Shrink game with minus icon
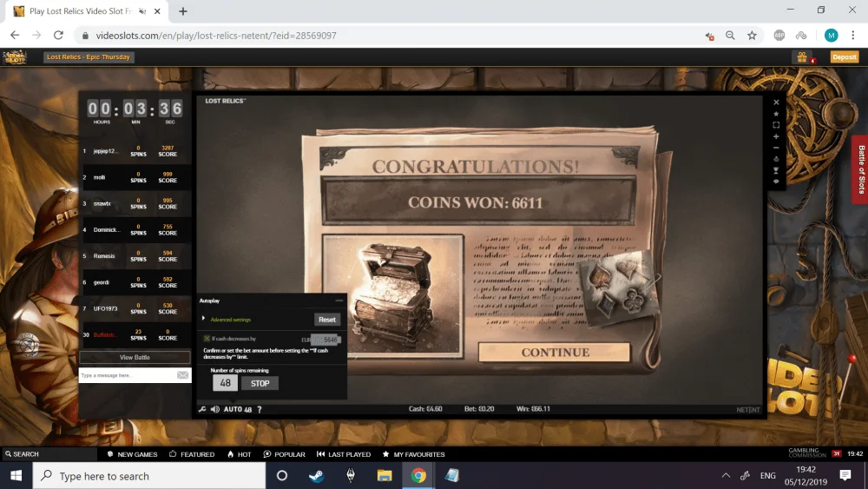Viewport: 868px width, 489px height. (776, 148)
